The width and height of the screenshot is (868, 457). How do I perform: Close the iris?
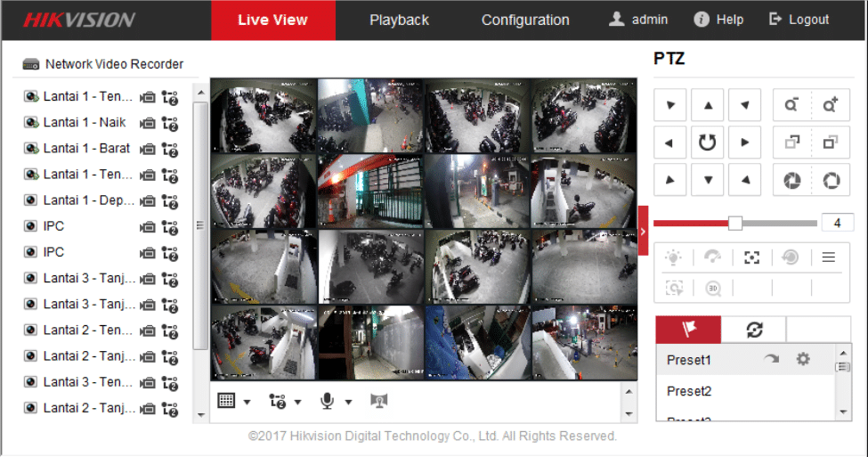tap(791, 180)
